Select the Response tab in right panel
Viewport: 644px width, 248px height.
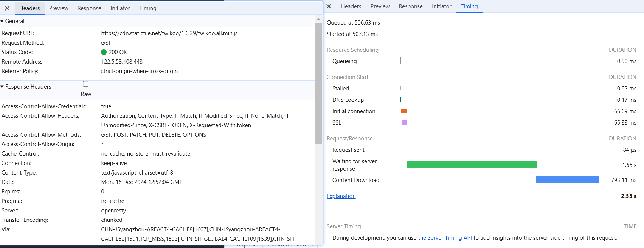411,6
